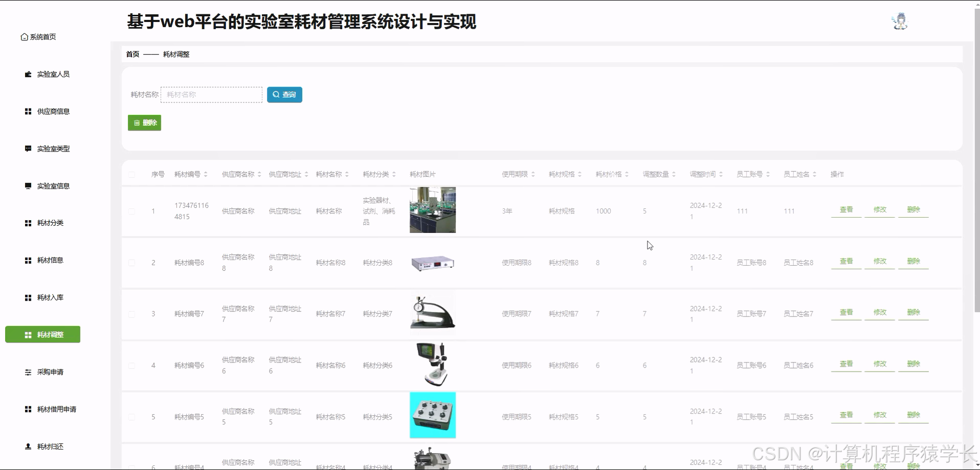Check the checkbox on row 1
The image size is (980, 470).
pos(131,211)
